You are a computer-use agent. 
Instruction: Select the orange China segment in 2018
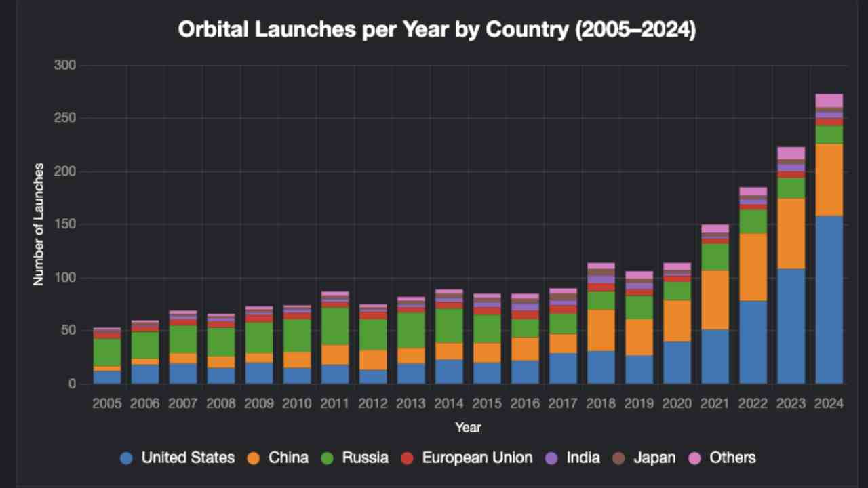pyautogui.click(x=601, y=330)
